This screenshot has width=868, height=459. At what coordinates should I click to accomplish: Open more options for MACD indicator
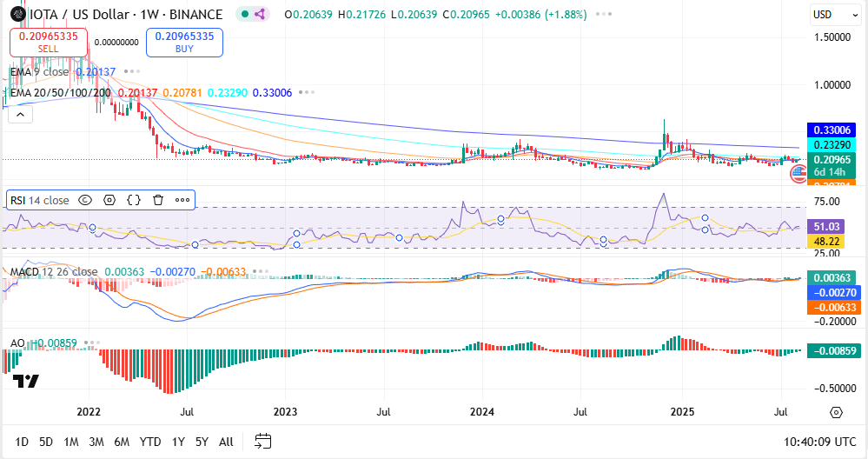[260, 272]
